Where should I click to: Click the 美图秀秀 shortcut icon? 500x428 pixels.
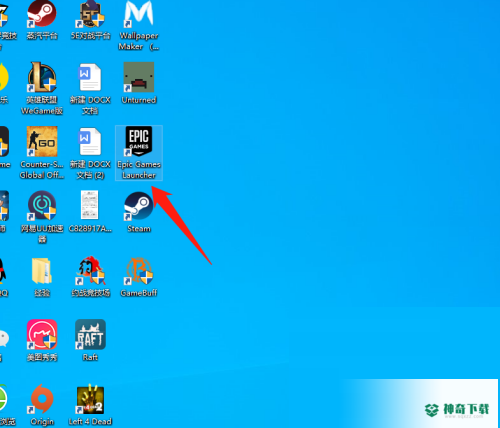pyautogui.click(x=42, y=334)
